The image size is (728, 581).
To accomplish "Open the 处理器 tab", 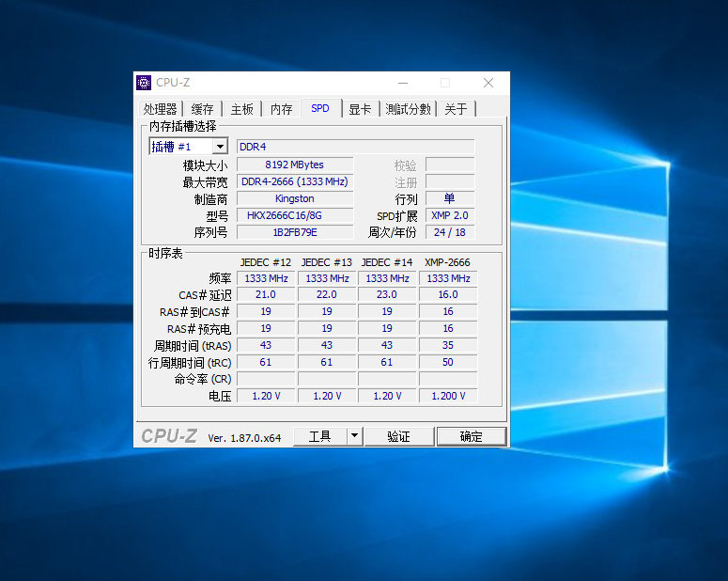I will [x=160, y=109].
